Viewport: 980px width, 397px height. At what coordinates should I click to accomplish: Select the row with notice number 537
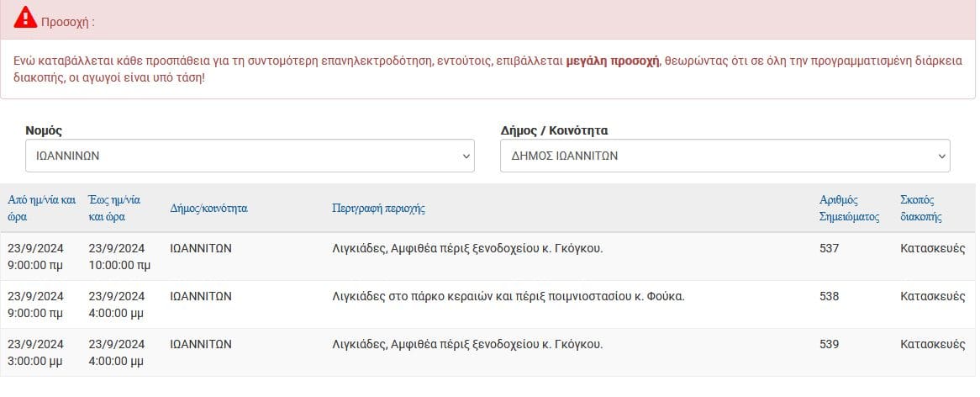coord(487,257)
